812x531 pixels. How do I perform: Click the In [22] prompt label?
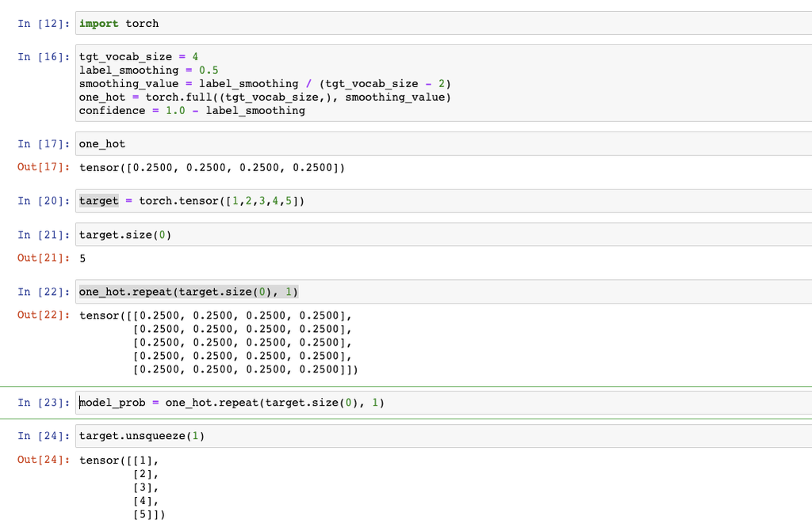[x=44, y=292]
